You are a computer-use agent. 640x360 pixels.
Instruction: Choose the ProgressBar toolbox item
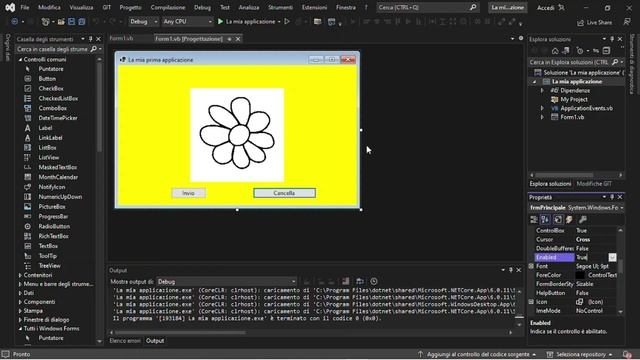53,216
